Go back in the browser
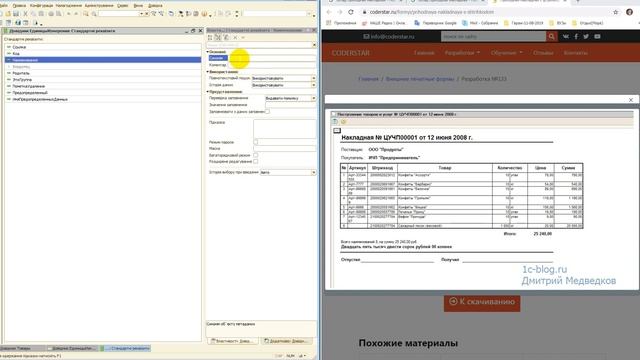Viewport: 640px width, 360px height. 329,12
